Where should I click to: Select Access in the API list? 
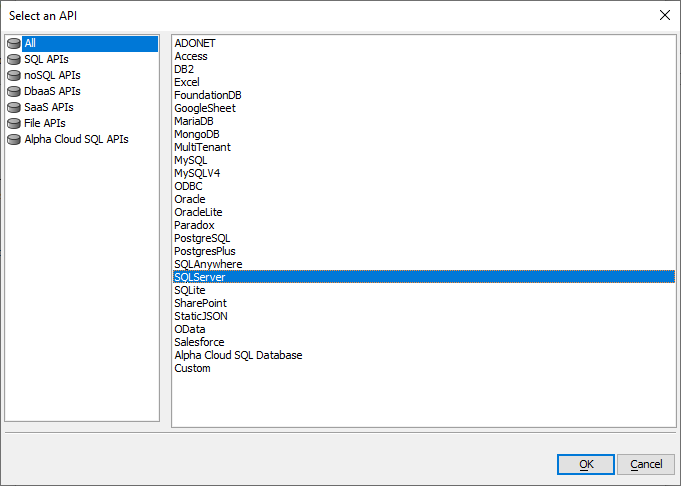tap(191, 56)
